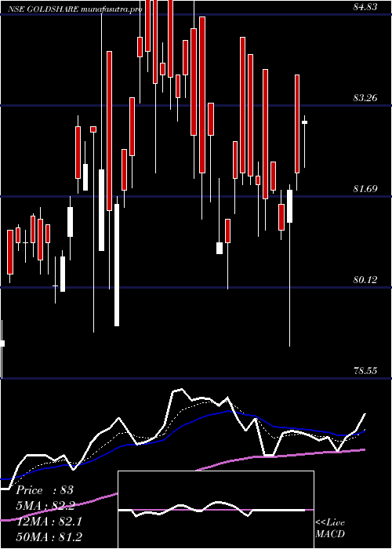Select the 83.26 price axis label
The image size is (392, 549).
click(x=365, y=98)
